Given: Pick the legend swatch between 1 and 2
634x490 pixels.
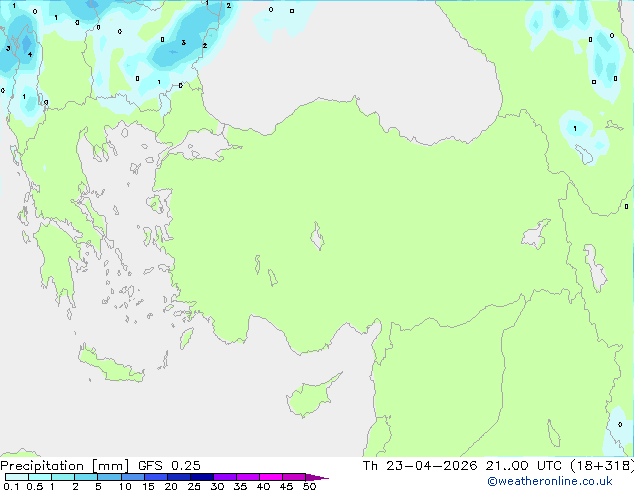Looking at the screenshot, I should [63, 477].
